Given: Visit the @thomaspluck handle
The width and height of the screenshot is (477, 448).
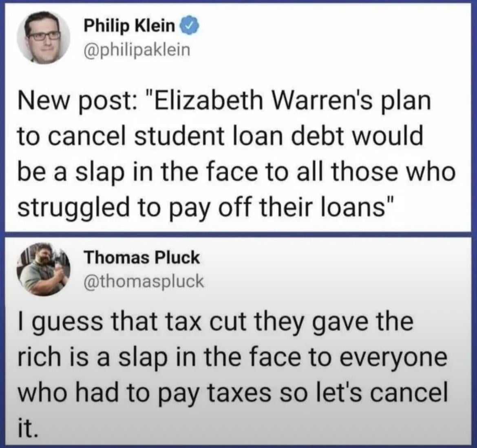Looking at the screenshot, I should 144,281.
